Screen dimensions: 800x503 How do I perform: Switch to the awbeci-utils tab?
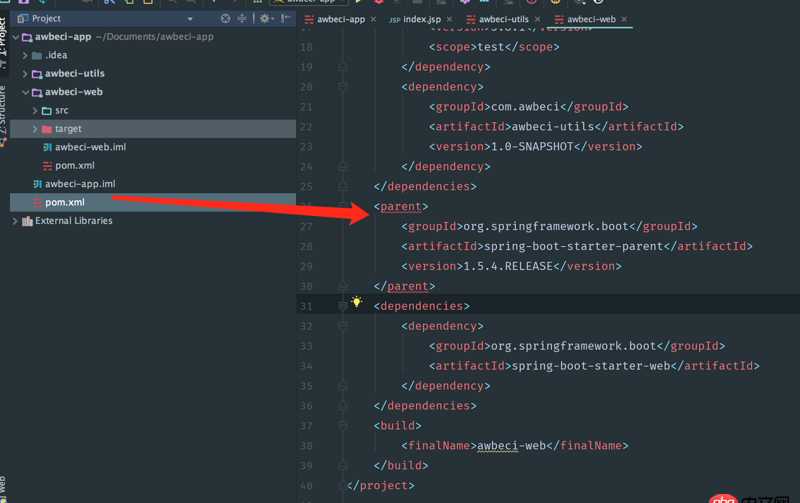(x=503, y=19)
